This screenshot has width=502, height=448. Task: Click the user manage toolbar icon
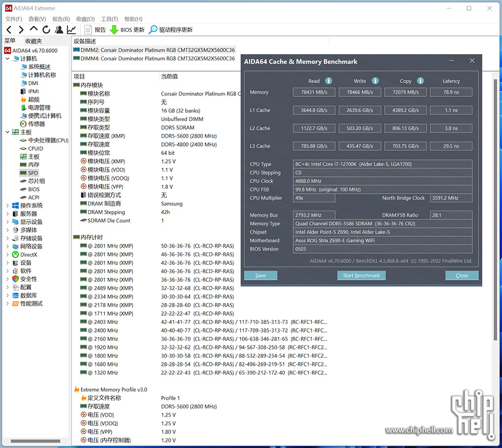coord(59,30)
